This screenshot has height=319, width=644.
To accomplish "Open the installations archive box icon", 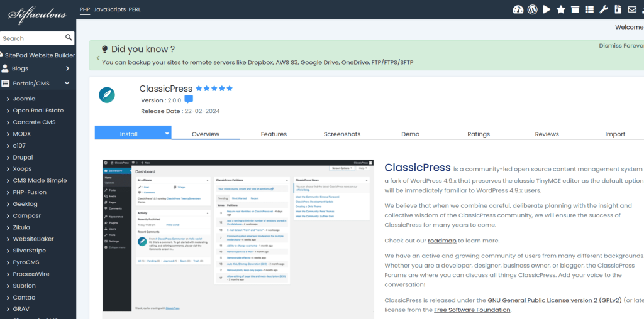I will point(575,9).
